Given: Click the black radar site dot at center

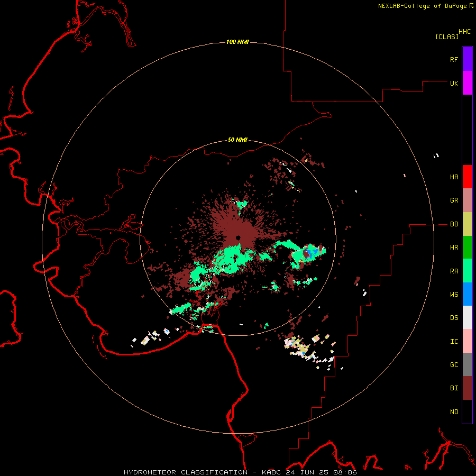Looking at the screenshot, I should point(238,237).
